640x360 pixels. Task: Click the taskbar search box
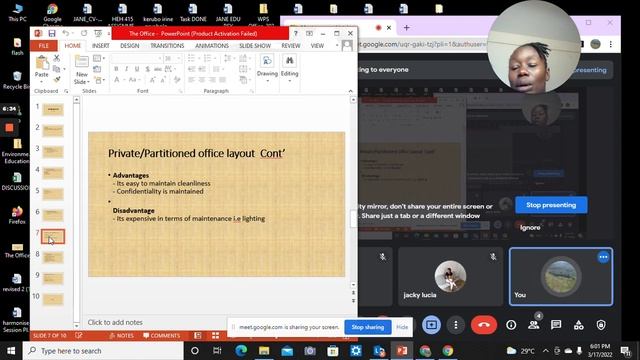pyautogui.click(x=103, y=351)
